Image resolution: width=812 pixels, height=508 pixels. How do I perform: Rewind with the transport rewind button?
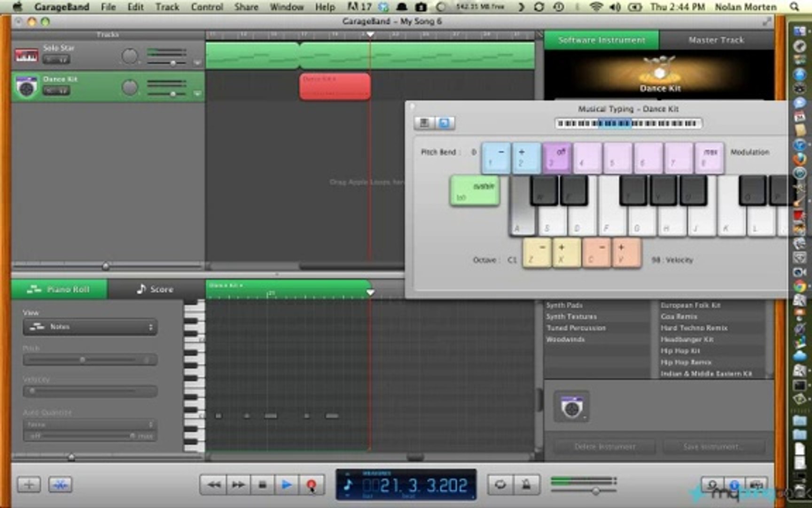coord(214,484)
